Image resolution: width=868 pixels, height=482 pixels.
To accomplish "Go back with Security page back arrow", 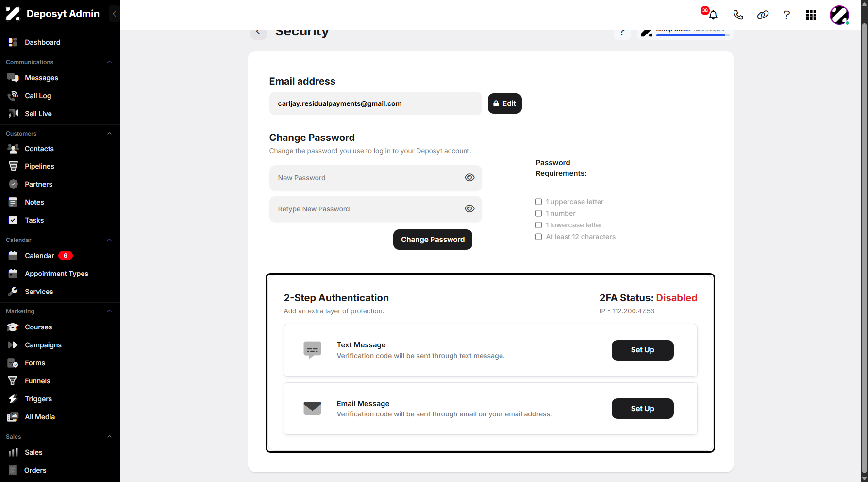I will tap(258, 32).
